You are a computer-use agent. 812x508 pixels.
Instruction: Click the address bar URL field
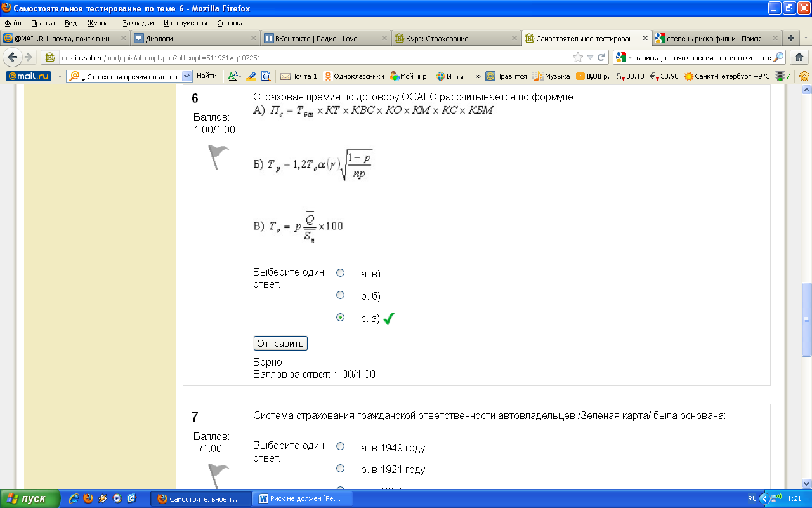point(314,57)
